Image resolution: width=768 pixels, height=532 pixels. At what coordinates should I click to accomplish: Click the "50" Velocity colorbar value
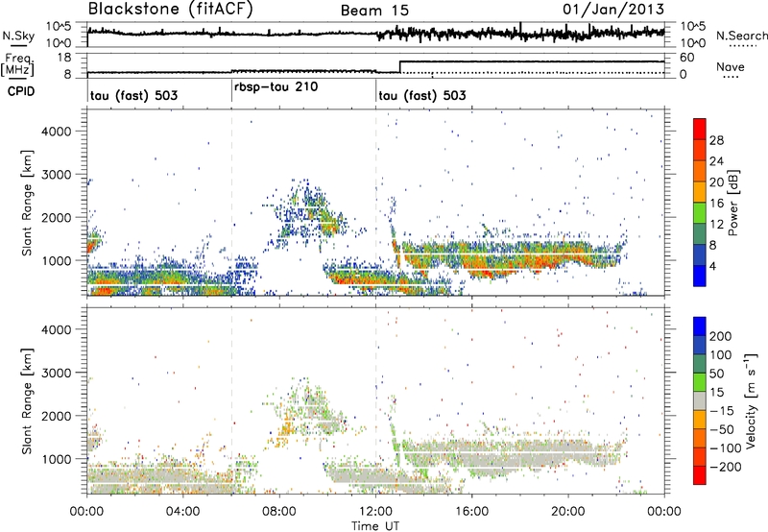coord(716,374)
